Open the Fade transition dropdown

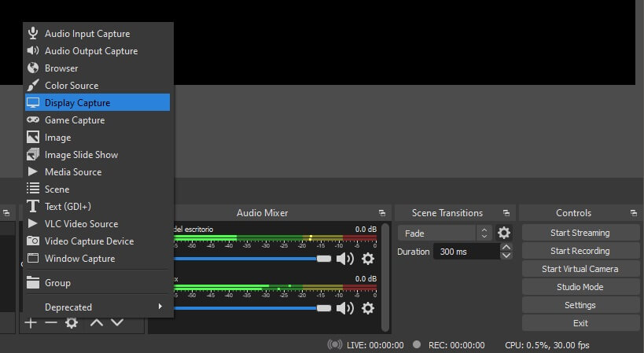pyautogui.click(x=444, y=233)
